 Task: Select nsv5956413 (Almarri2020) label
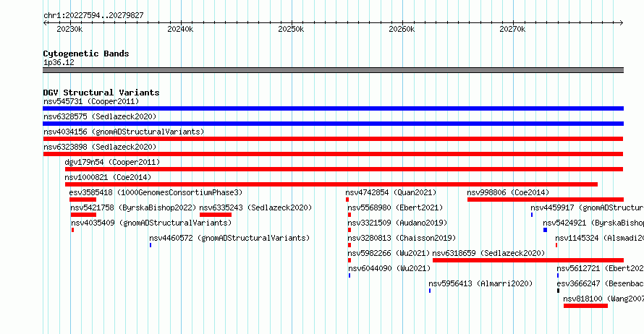click(x=480, y=283)
